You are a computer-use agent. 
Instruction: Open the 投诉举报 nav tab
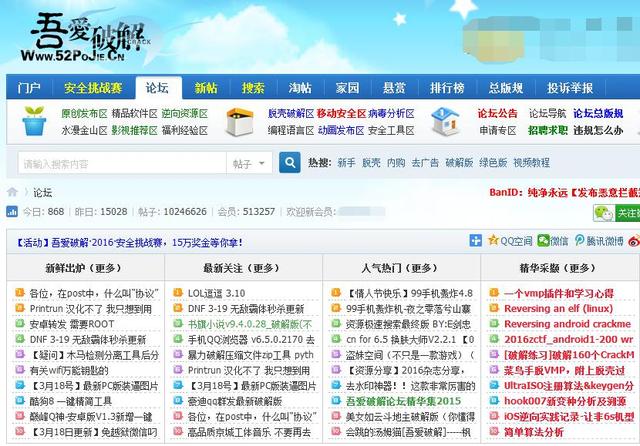pos(570,88)
